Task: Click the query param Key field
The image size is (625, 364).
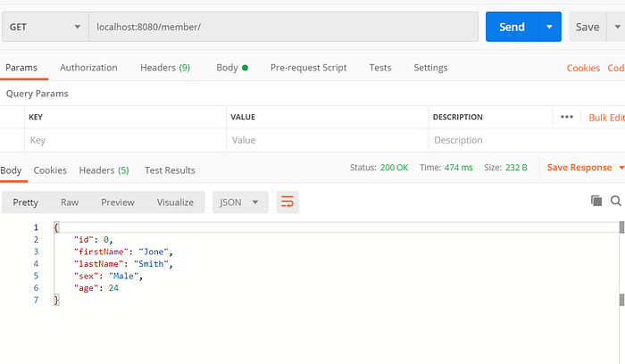Action: click(125, 140)
